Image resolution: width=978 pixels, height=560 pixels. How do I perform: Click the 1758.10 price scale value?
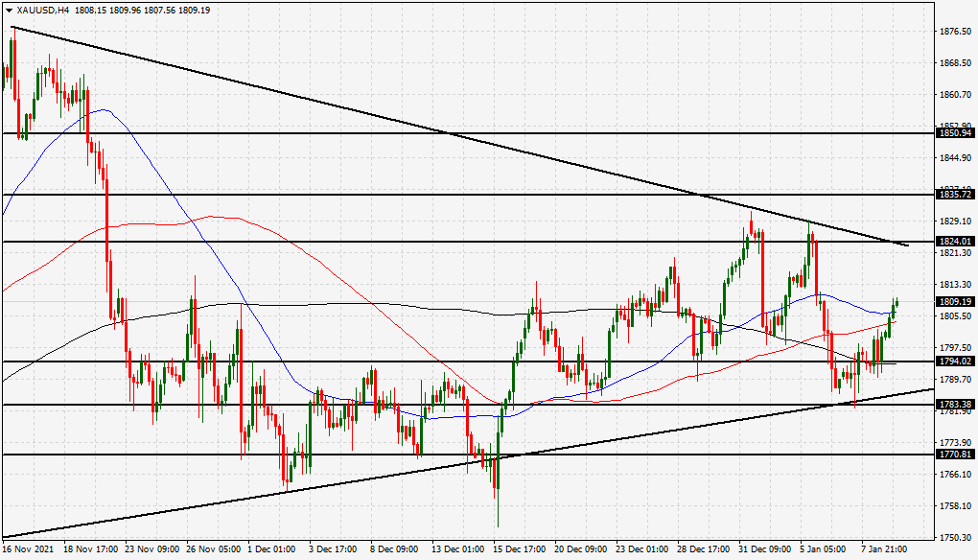(x=955, y=505)
